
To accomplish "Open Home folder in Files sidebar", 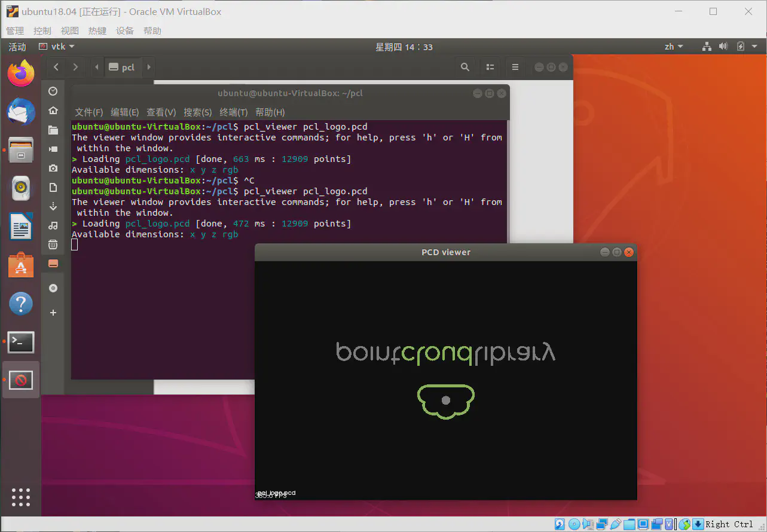I will (53, 111).
